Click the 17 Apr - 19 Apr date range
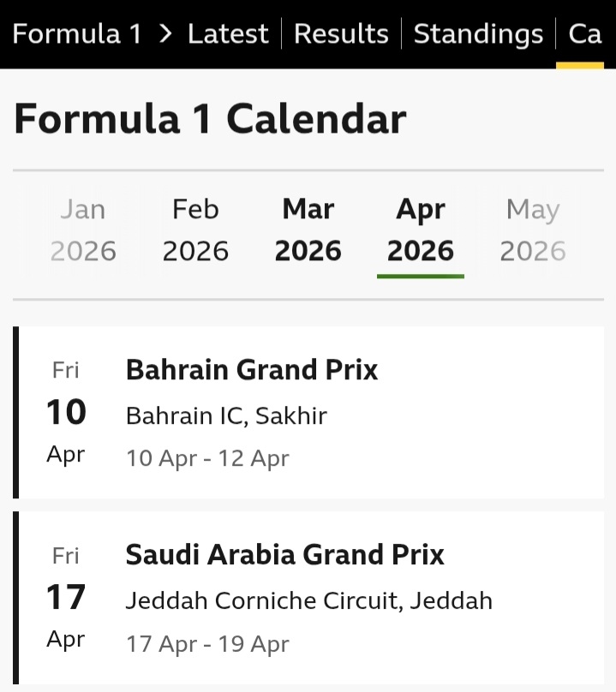 pos(207,644)
